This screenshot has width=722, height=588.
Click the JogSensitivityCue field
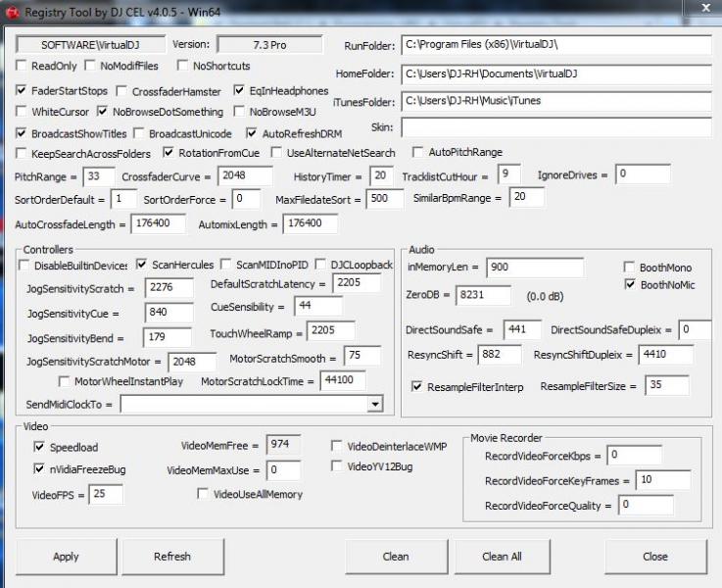(168, 313)
